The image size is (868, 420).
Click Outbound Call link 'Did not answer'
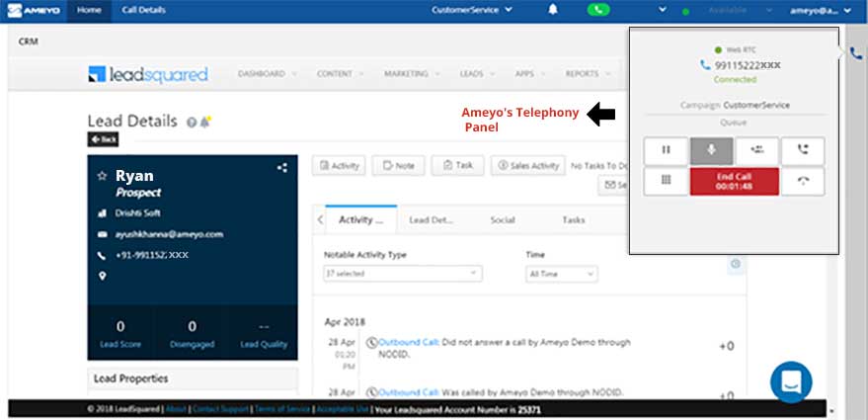(x=409, y=343)
